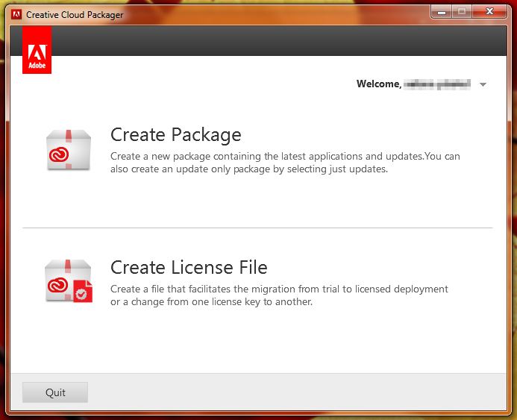Select the Create License File heading

click(189, 267)
